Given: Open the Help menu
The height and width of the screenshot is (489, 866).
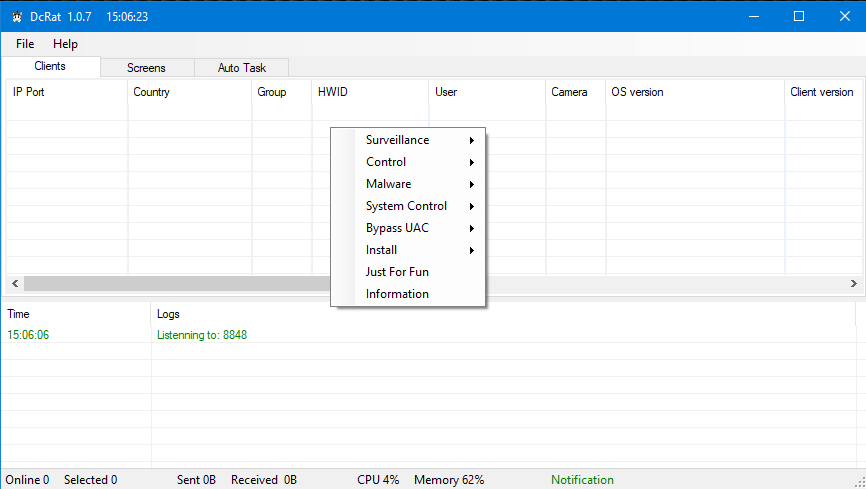Looking at the screenshot, I should click(65, 44).
